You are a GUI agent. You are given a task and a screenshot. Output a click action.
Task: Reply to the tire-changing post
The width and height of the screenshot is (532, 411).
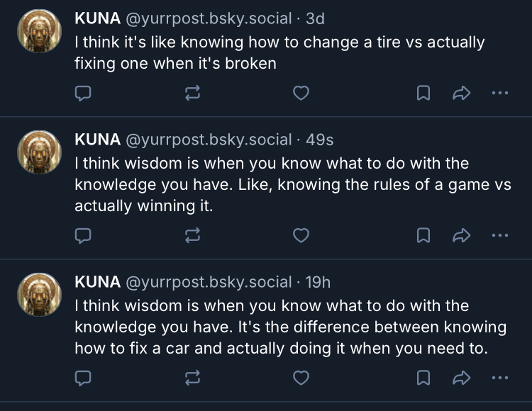[x=83, y=93]
